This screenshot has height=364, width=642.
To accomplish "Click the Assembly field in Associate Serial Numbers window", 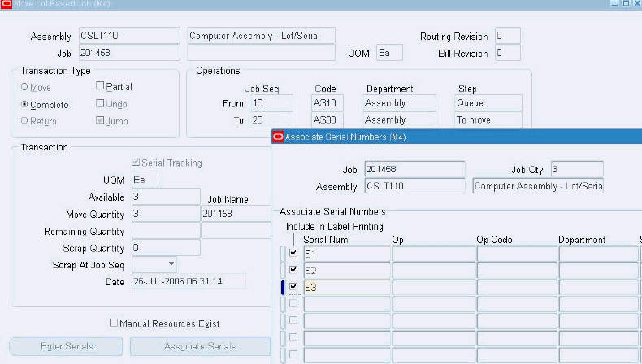I will click(x=414, y=186).
